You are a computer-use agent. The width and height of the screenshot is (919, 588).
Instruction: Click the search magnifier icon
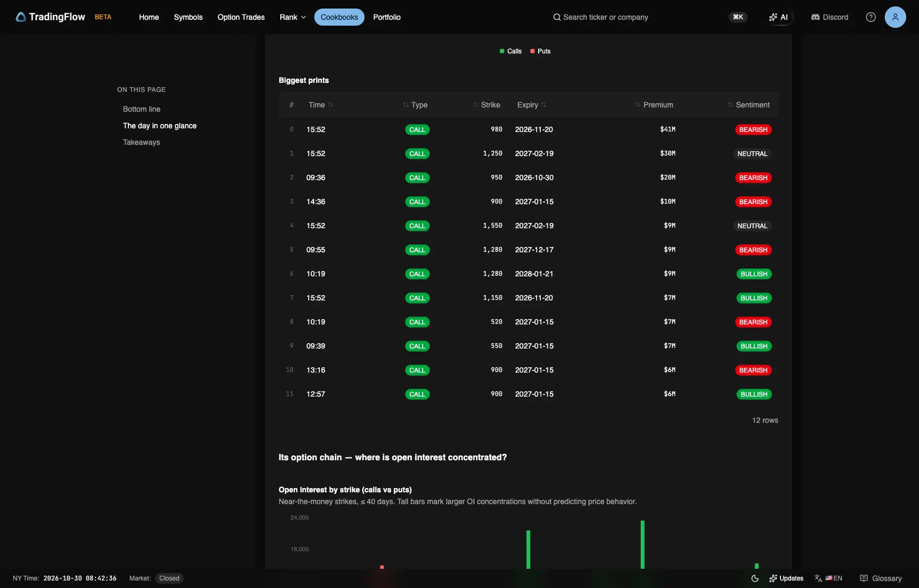coord(557,17)
